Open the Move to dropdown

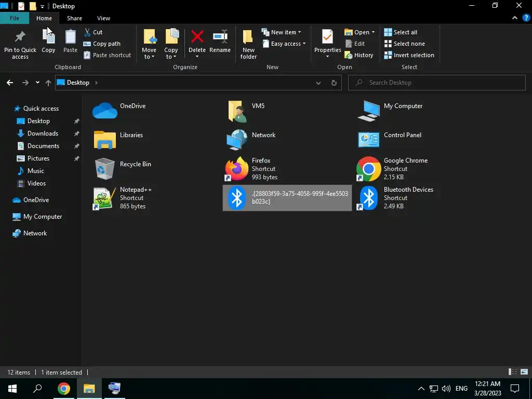pos(149,44)
